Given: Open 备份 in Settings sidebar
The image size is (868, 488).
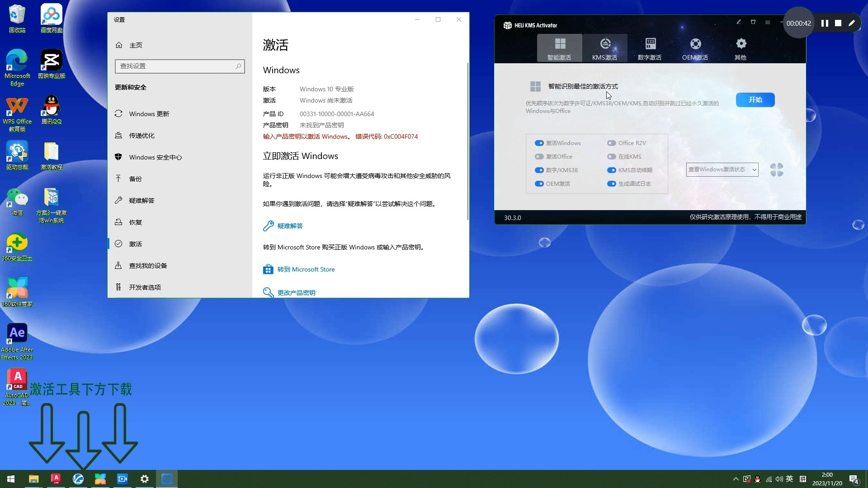Looking at the screenshot, I should [x=179, y=179].
